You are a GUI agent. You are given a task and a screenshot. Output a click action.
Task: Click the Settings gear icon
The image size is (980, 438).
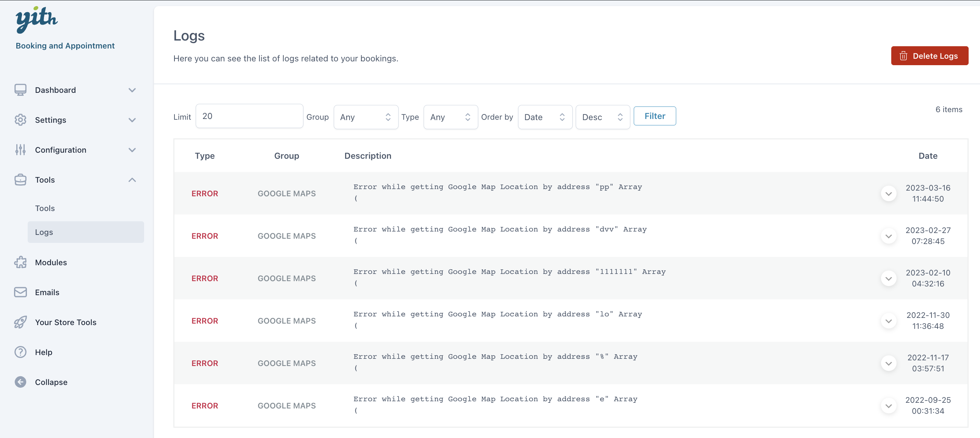[20, 120]
